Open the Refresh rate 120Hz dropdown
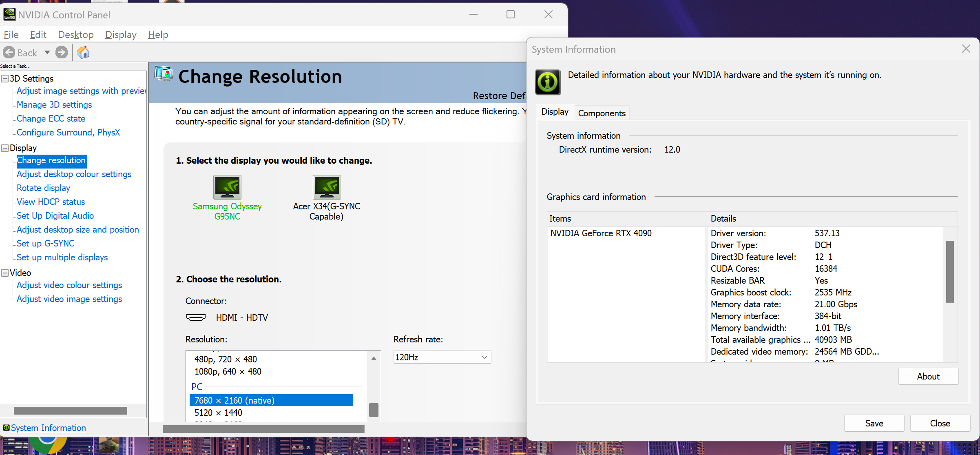Screen dimensions: 980x455 tap(442, 357)
